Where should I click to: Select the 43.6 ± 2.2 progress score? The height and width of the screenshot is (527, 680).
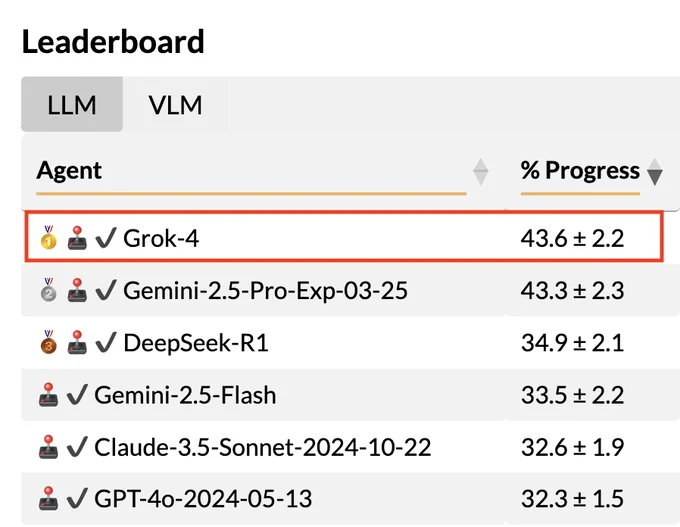tap(572, 238)
